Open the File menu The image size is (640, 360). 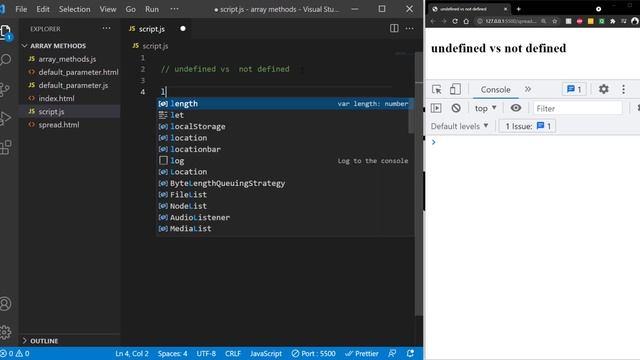pyautogui.click(x=21, y=9)
